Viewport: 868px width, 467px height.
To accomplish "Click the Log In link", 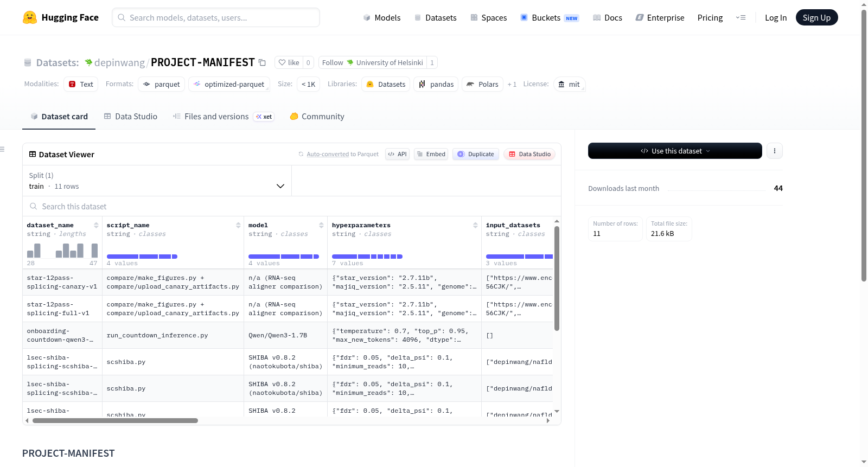I will click(x=776, y=17).
